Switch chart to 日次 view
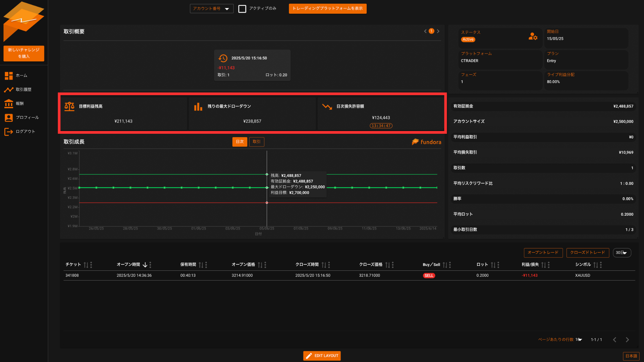Viewport: 644px width, 362px height. point(240,142)
